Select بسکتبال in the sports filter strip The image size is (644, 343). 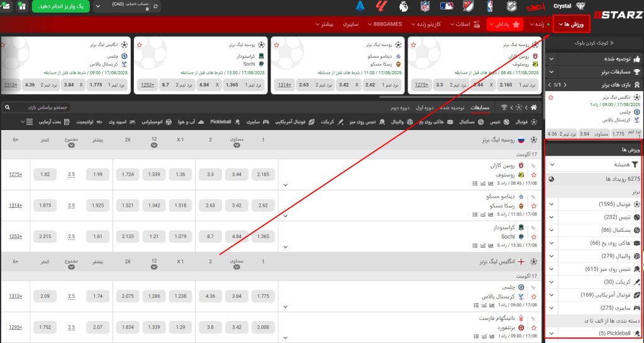point(471,122)
